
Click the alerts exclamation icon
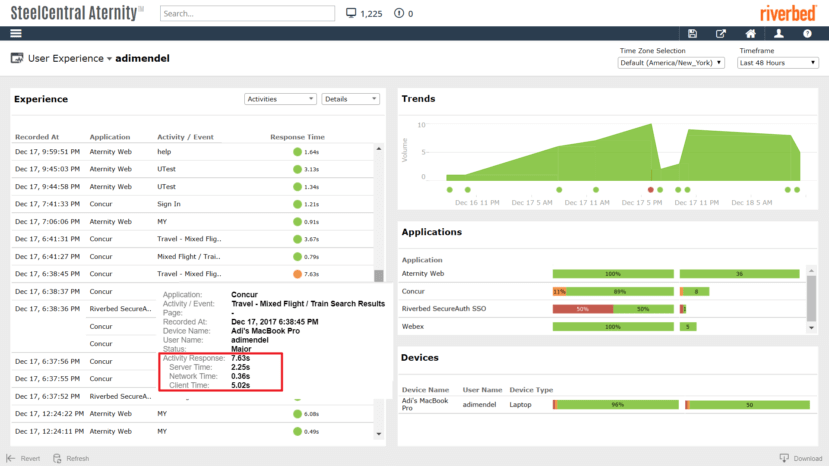pyautogui.click(x=399, y=13)
